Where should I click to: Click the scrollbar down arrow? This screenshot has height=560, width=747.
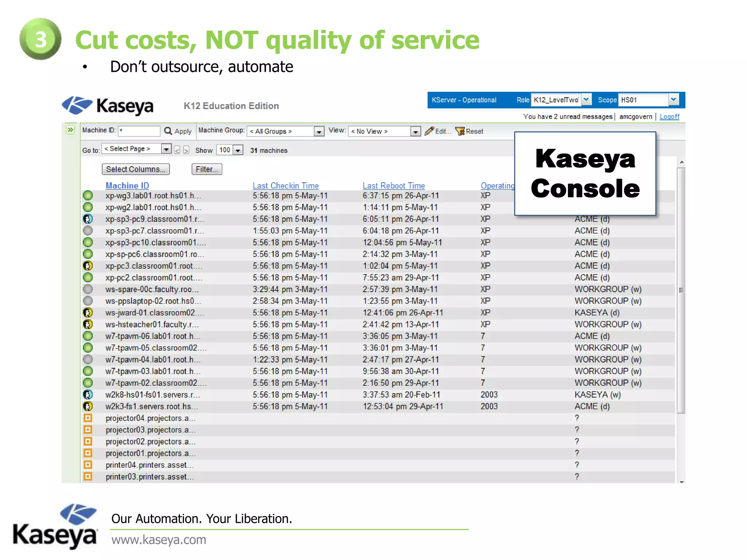(x=681, y=482)
